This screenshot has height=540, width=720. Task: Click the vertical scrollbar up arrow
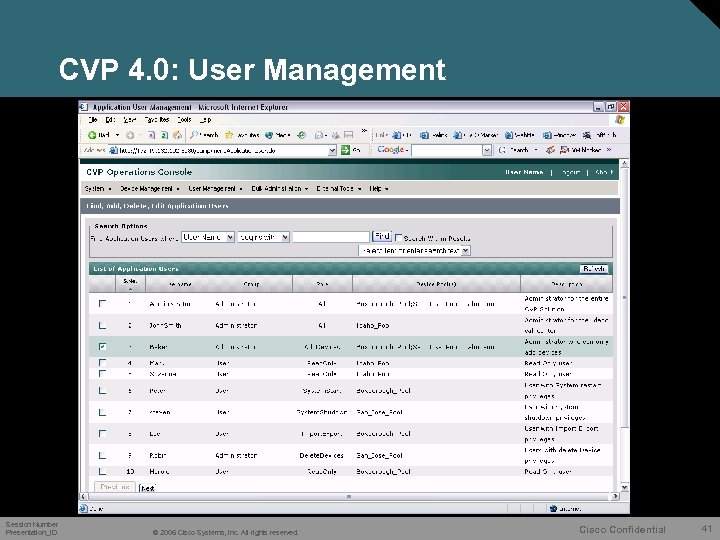tap(624, 163)
